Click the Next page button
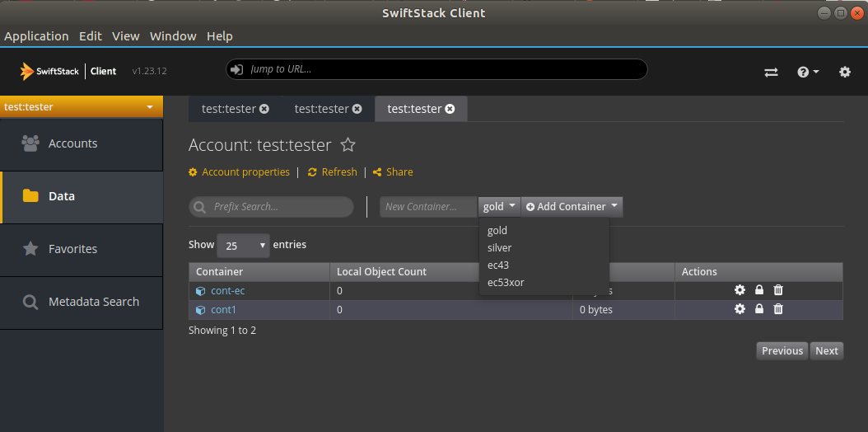Screen dimensions: 868x432 [x=827, y=350]
